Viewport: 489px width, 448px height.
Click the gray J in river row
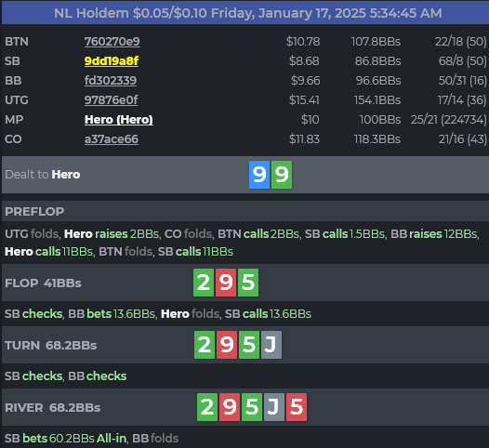tap(274, 407)
